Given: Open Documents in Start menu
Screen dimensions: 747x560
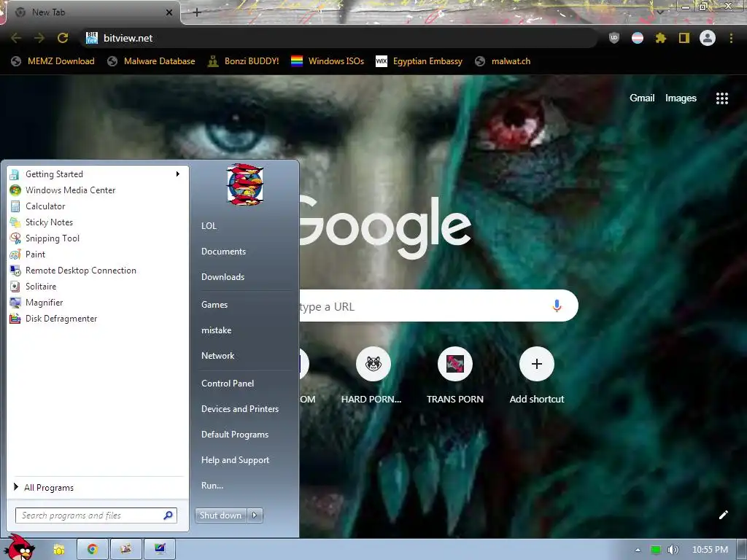Looking at the screenshot, I should pyautogui.click(x=223, y=252).
